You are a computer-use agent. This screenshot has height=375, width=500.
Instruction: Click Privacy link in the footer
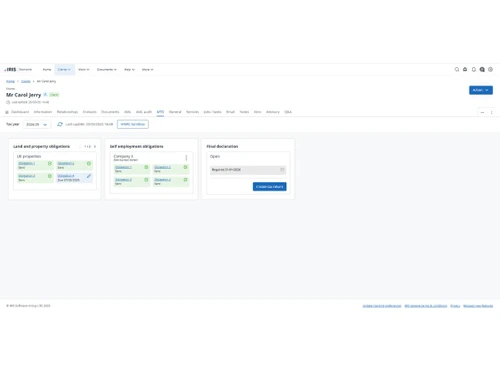pyautogui.click(x=455, y=306)
